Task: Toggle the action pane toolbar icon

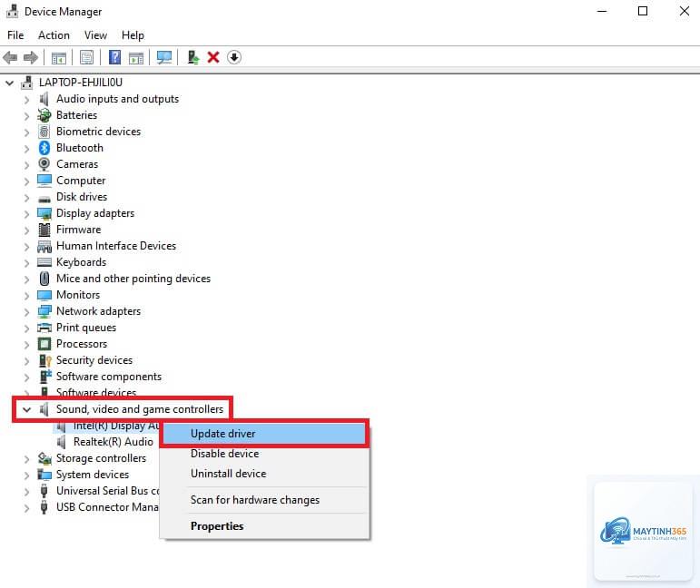Action: tap(136, 57)
